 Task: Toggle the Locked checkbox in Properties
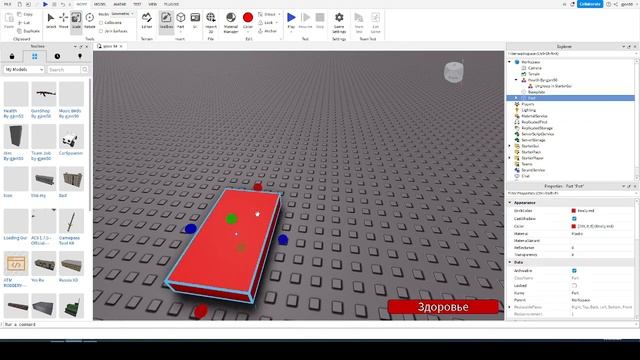(x=574, y=286)
